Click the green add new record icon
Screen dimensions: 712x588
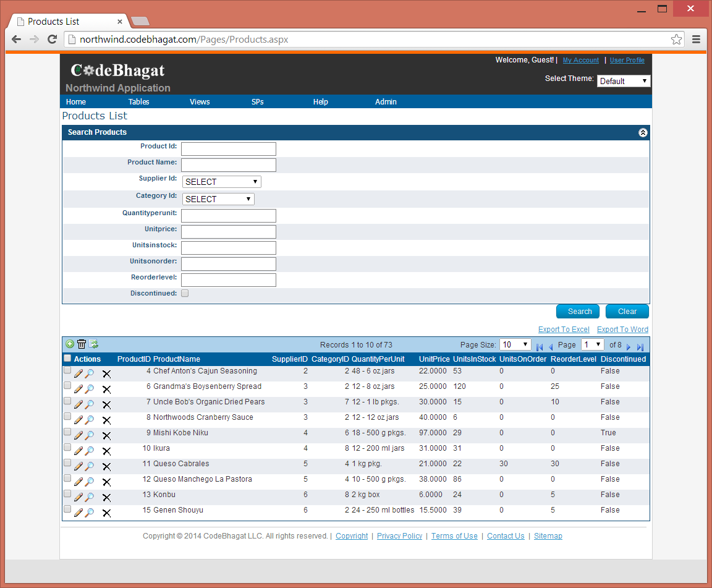click(x=70, y=344)
